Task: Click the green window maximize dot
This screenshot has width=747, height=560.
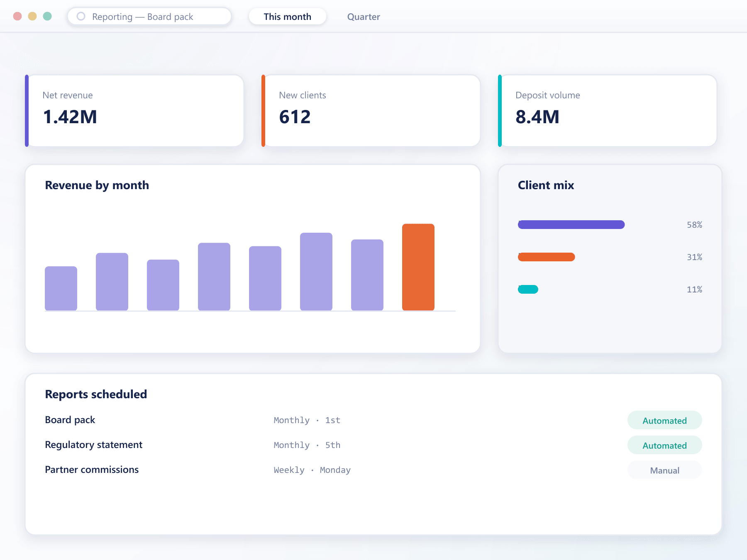Action: (47, 16)
